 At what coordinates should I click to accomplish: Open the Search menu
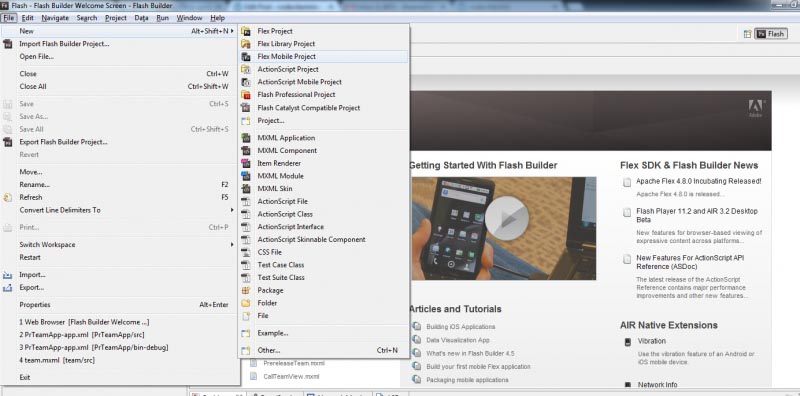87,18
